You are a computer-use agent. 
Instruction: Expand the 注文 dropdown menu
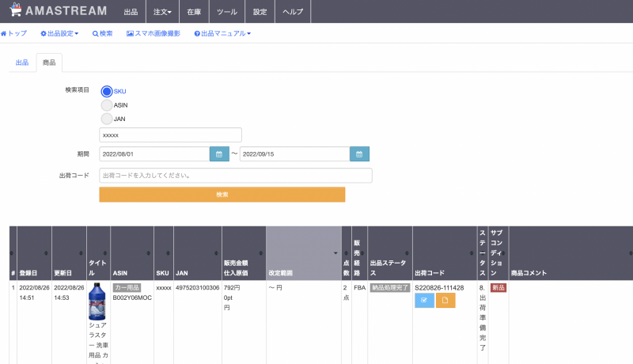tap(162, 12)
